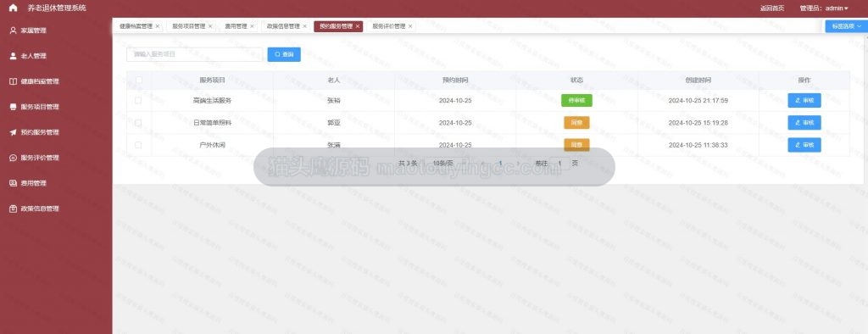Screen dimensions: 868x334
Task: Click 审核 for the 户外休闲 row
Action: (x=804, y=145)
